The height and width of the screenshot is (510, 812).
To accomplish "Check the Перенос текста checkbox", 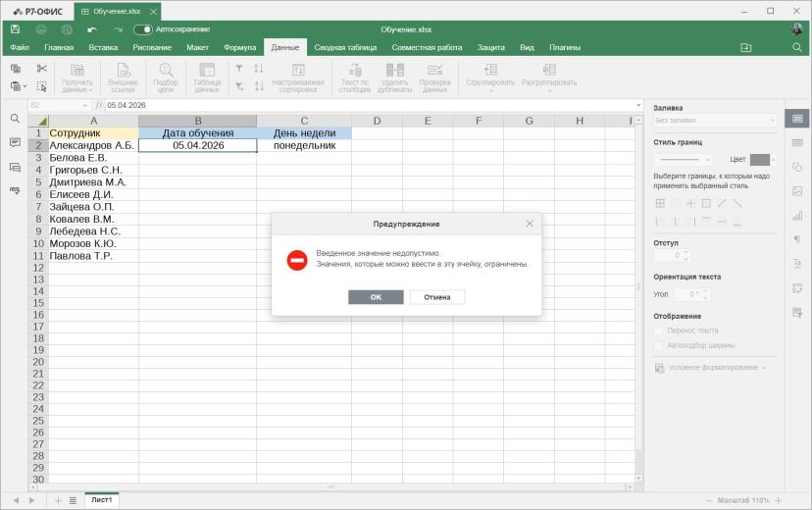I will 659,331.
